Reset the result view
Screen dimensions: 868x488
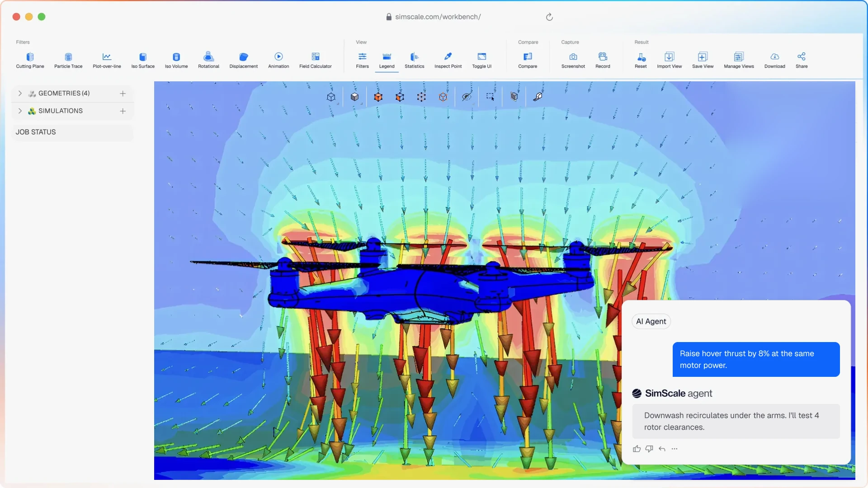pos(641,60)
